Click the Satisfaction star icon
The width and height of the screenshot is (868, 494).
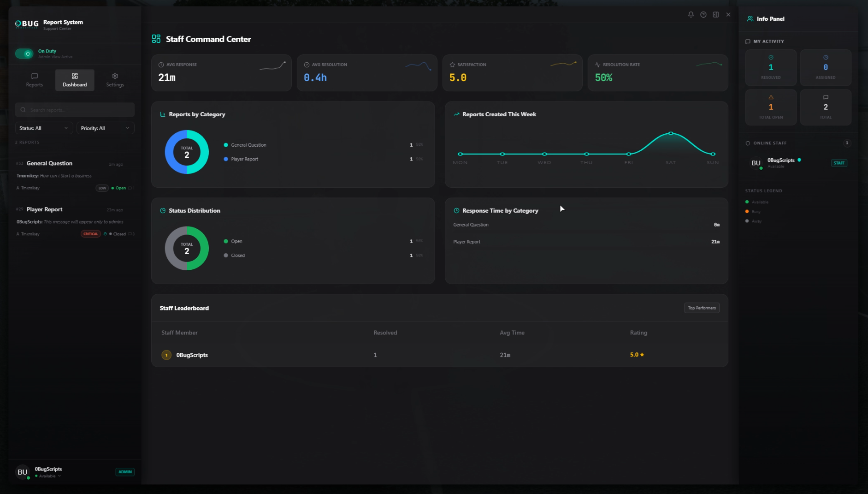[452, 65]
